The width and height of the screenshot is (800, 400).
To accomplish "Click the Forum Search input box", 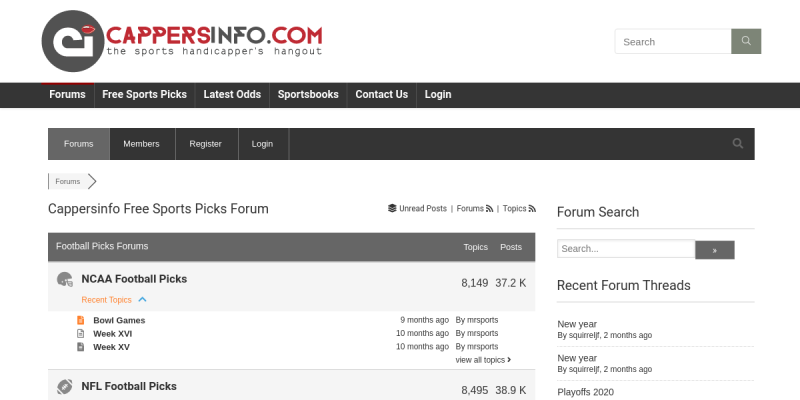I will point(626,249).
